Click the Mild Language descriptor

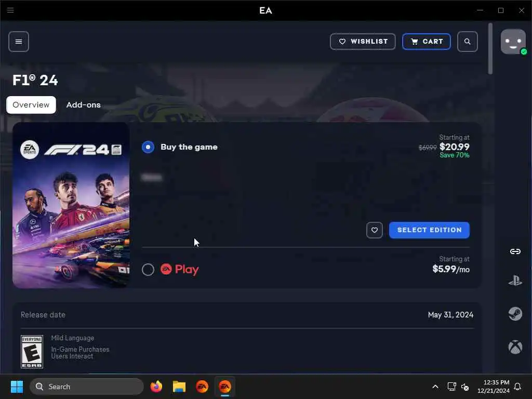coord(73,338)
